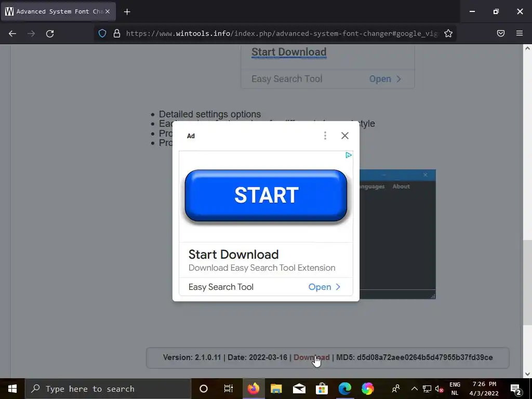This screenshot has height=399, width=532.
Task: Click the Date 2022-03-16 text
Action: pos(257,357)
